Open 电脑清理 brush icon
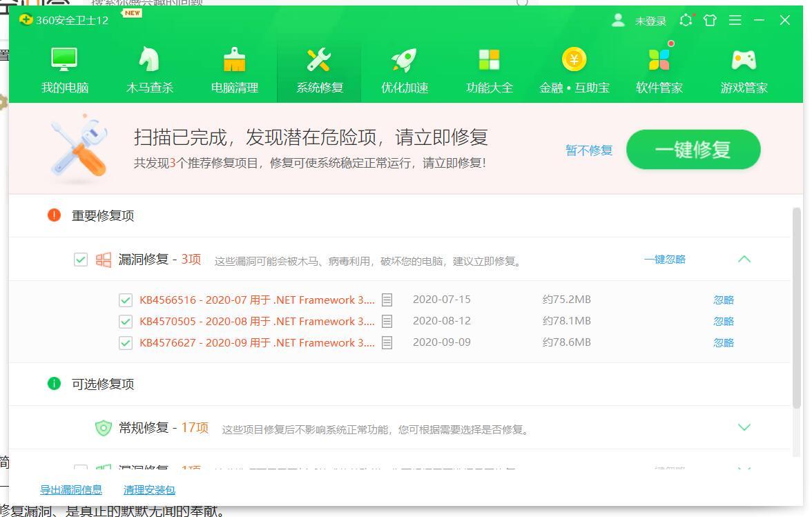The image size is (812, 517). pyautogui.click(x=235, y=59)
